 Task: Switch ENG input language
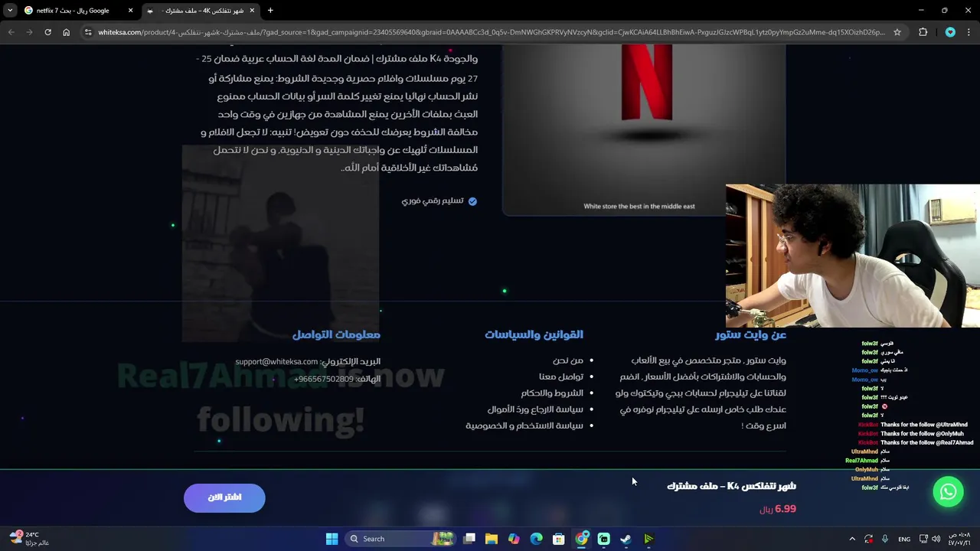[x=904, y=539]
